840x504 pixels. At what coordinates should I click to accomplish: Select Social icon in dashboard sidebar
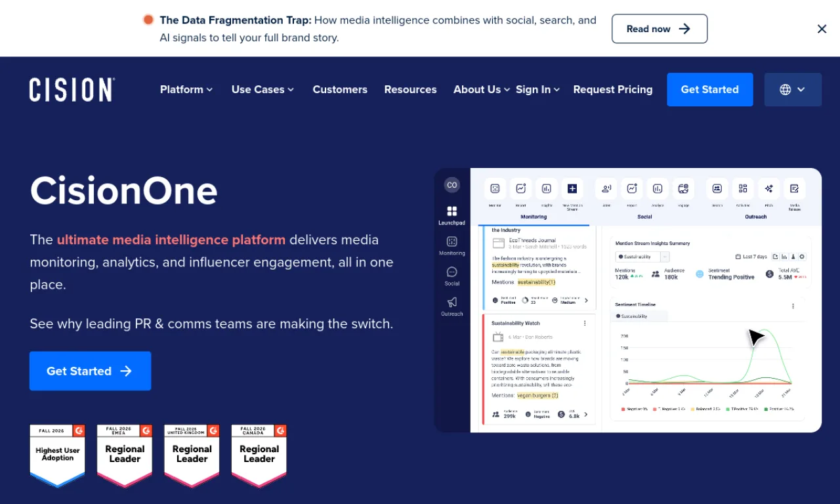[451, 272]
